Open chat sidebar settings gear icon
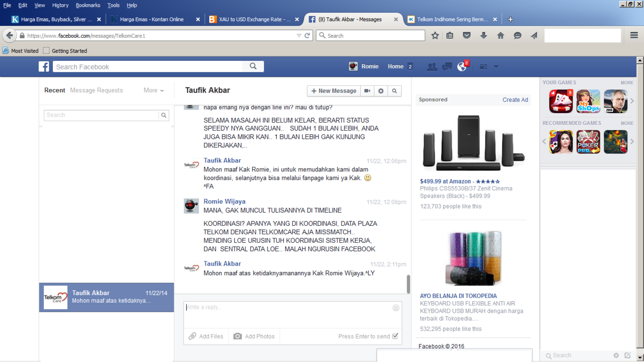 [616, 355]
